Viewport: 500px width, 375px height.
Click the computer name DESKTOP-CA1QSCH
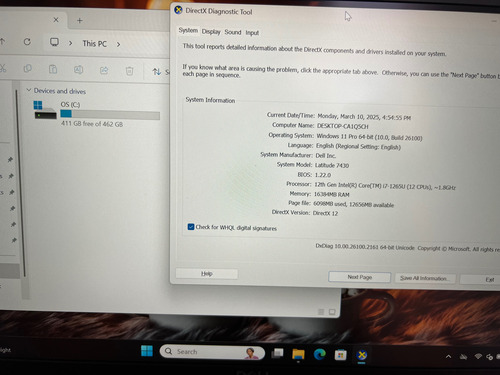(343, 126)
